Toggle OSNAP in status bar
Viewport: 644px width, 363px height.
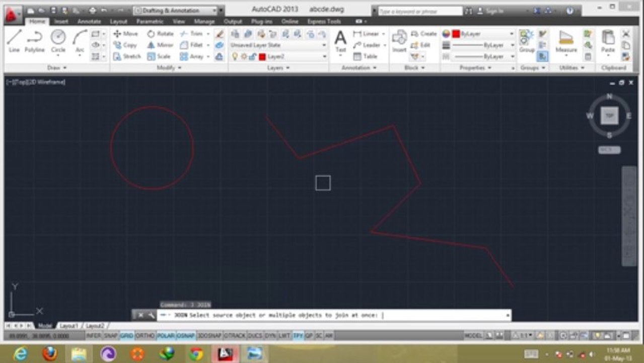(x=186, y=336)
